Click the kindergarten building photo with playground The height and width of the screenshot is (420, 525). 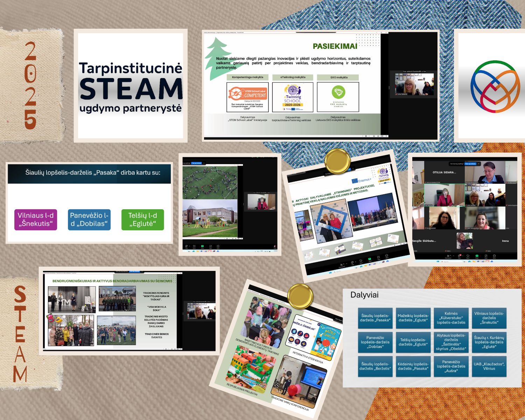pyautogui.click(x=210, y=218)
